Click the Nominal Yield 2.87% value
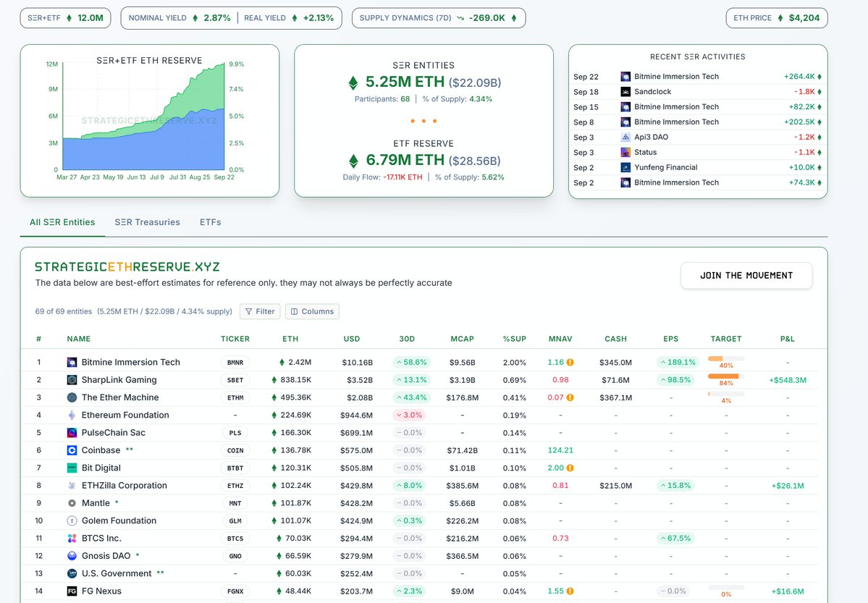868x603 pixels. [217, 18]
